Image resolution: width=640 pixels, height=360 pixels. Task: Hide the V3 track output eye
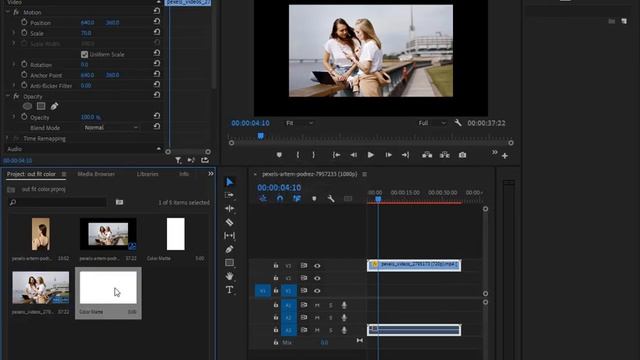point(317,266)
